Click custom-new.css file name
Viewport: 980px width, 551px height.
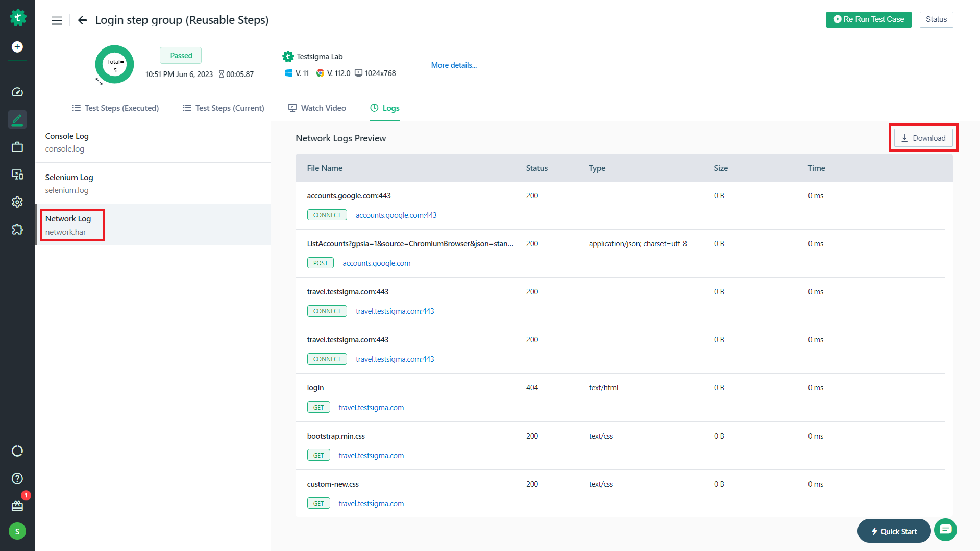(x=333, y=484)
